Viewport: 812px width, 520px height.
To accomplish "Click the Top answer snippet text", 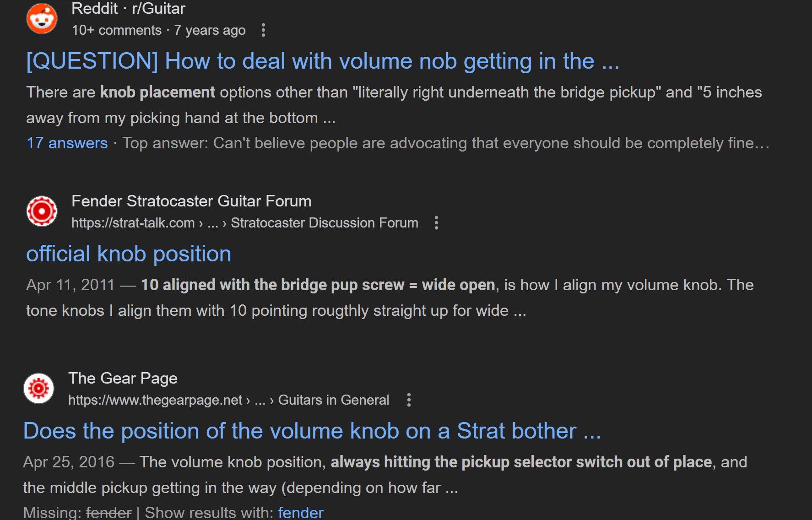I will pyautogui.click(x=446, y=143).
